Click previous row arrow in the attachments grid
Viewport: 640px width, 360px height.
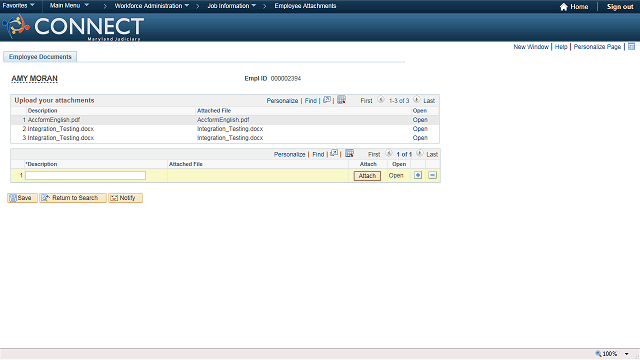(x=381, y=100)
